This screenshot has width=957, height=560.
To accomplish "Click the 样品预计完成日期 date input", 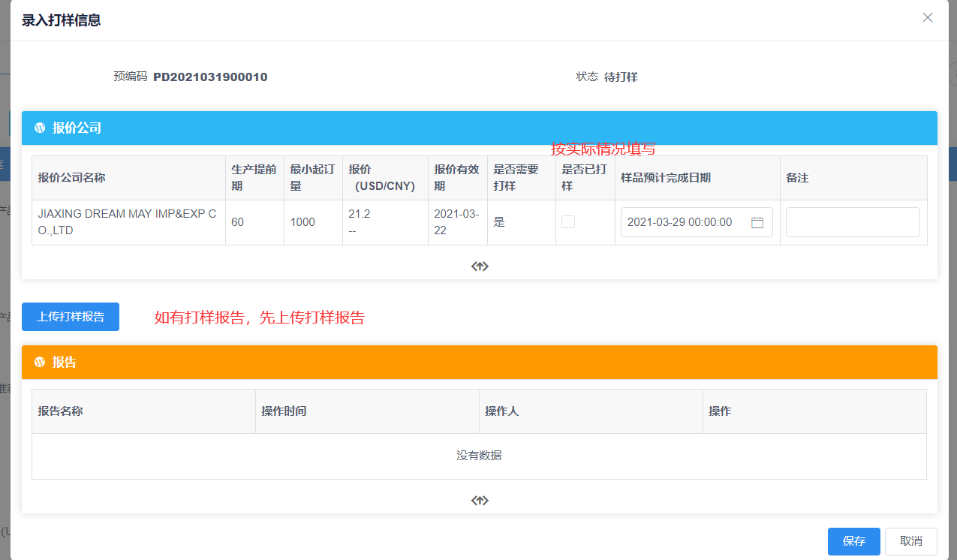I will point(697,222).
